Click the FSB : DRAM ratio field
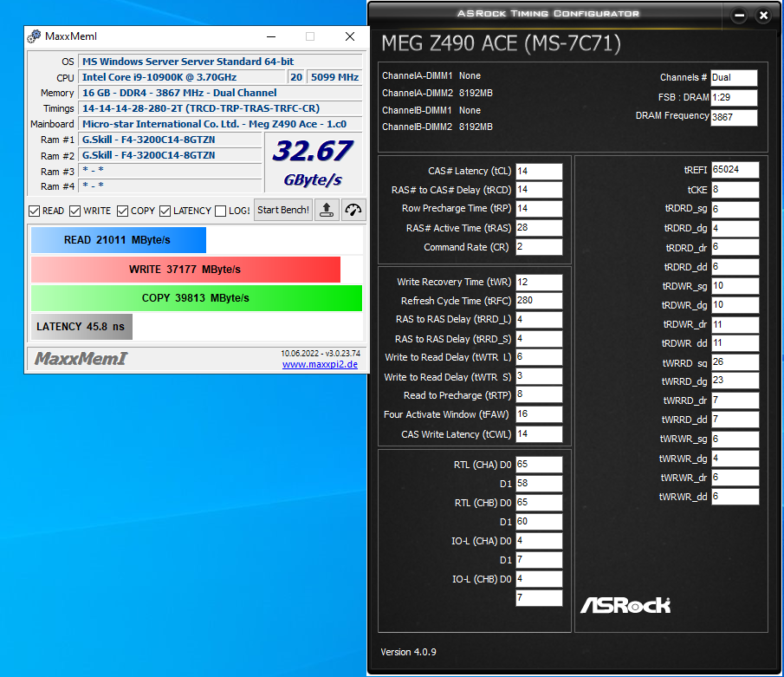Image resolution: width=784 pixels, height=677 pixels. click(734, 98)
